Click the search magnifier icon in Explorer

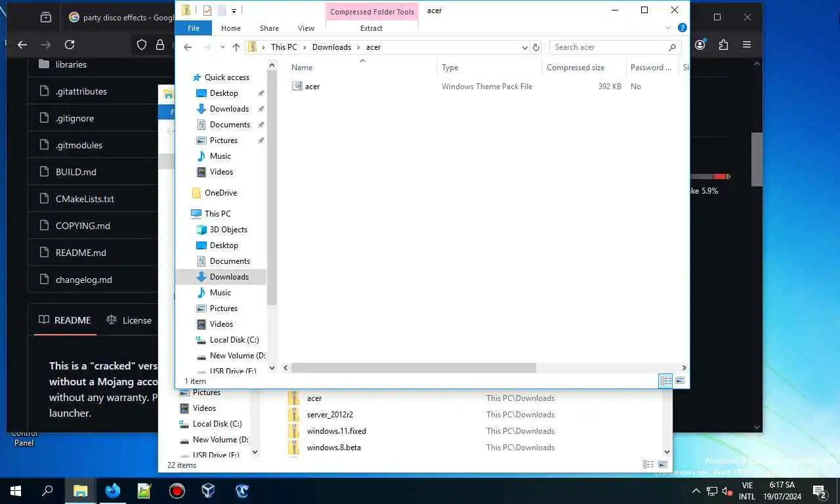[672, 47]
